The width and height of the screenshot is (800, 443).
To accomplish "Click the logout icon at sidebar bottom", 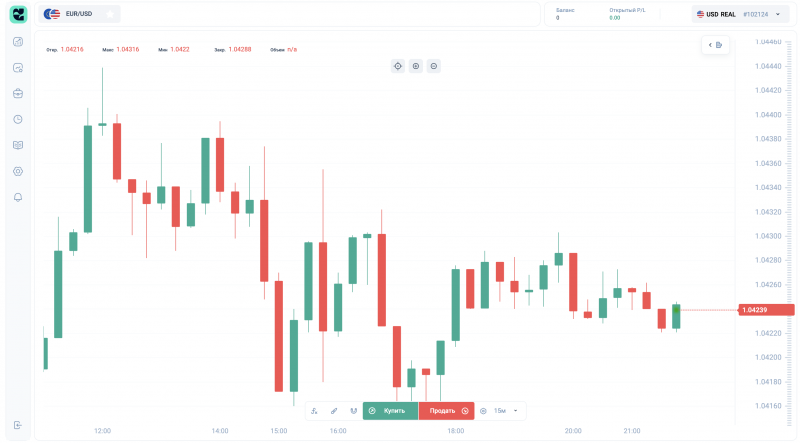I will (18, 425).
